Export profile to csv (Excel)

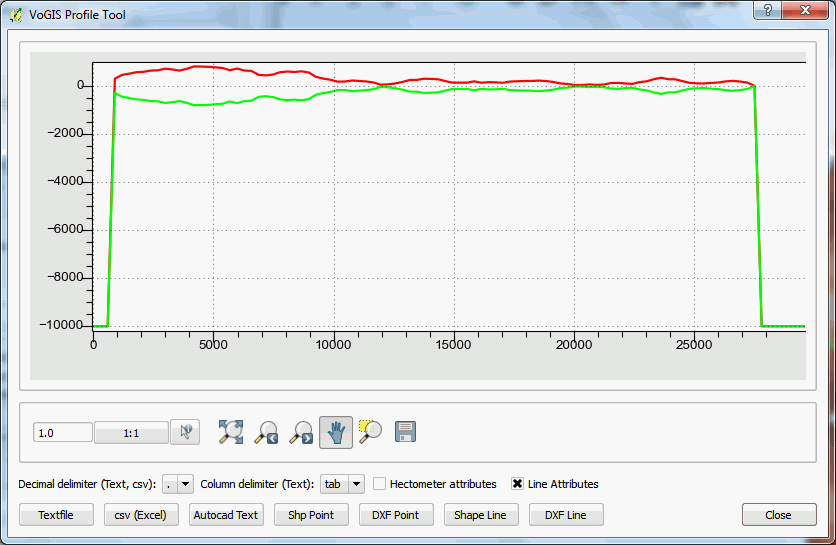point(141,515)
